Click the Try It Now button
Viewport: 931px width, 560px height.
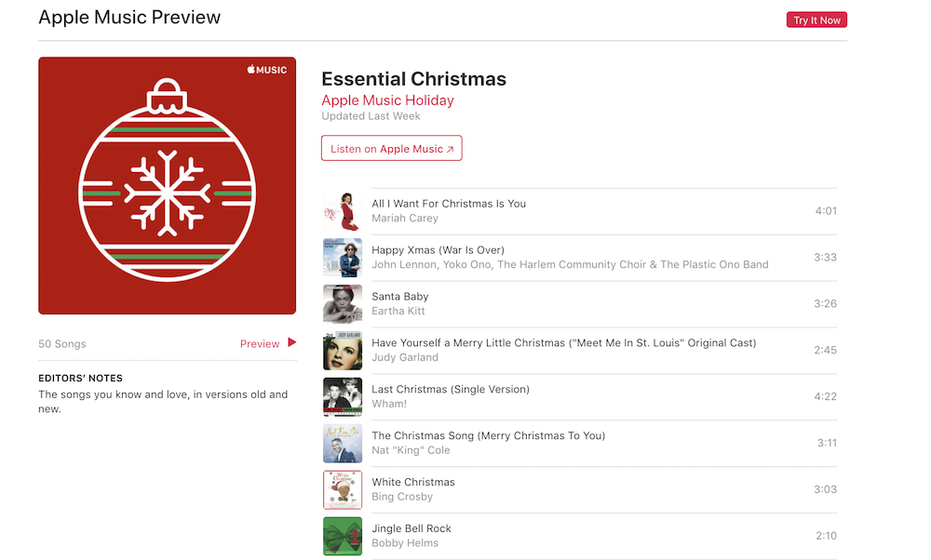click(816, 20)
